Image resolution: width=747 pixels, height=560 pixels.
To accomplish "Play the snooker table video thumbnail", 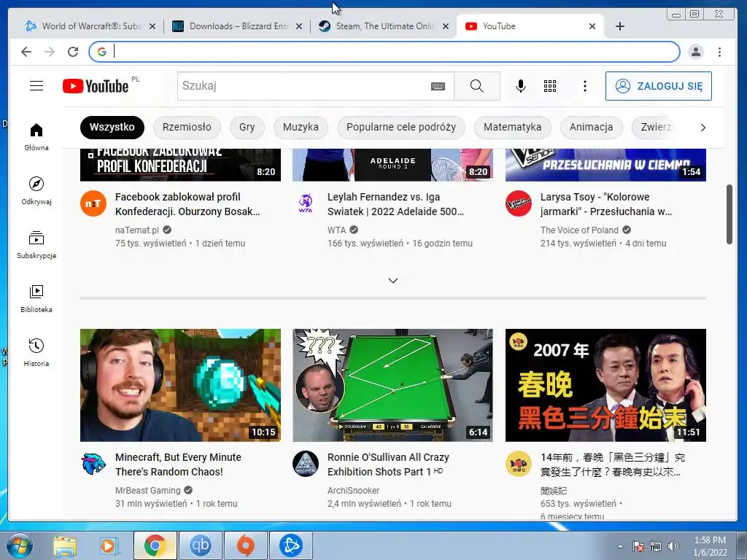I will (393, 385).
